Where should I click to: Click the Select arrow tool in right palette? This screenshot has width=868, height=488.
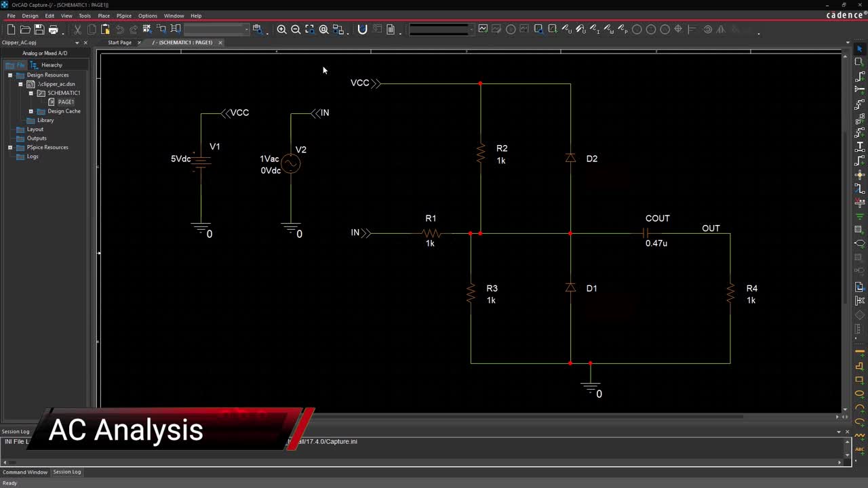(859, 49)
